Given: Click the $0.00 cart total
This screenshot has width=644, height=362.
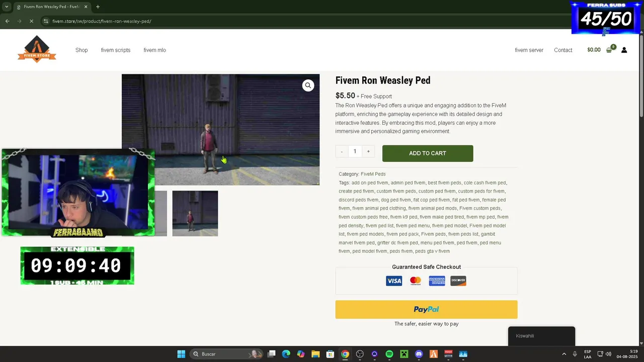Looking at the screenshot, I should point(594,50).
